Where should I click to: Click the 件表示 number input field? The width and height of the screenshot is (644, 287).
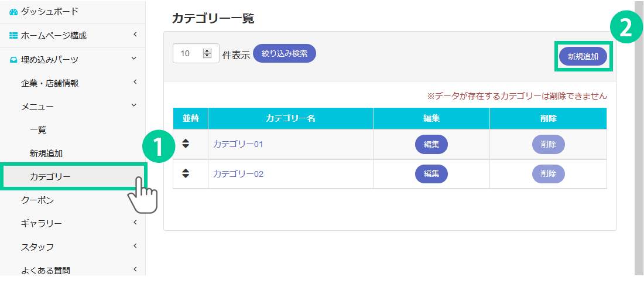pyautogui.click(x=189, y=53)
